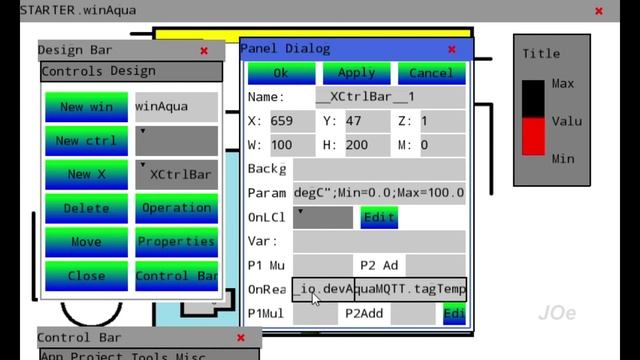Open the XCtrlBar dropdown

(176, 175)
